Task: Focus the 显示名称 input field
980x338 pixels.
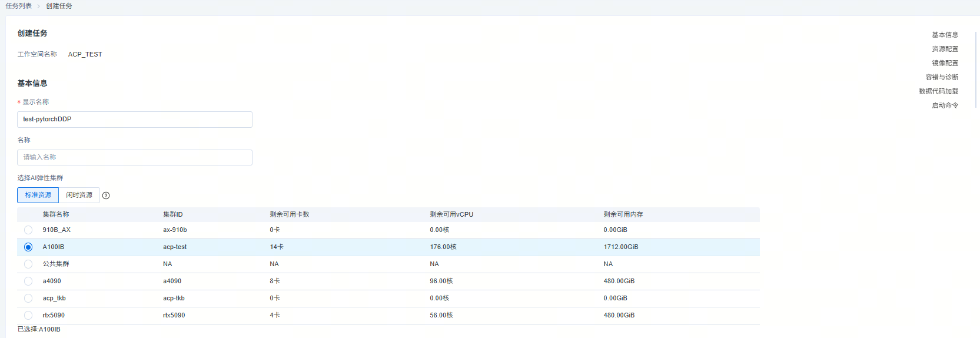Action: click(135, 120)
